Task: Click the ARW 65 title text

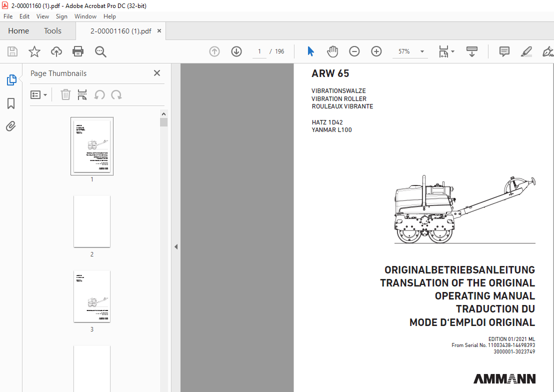Action: click(330, 73)
